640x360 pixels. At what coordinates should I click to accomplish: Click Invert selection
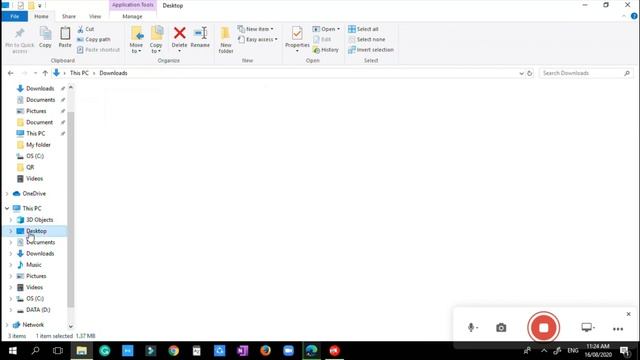pos(371,50)
